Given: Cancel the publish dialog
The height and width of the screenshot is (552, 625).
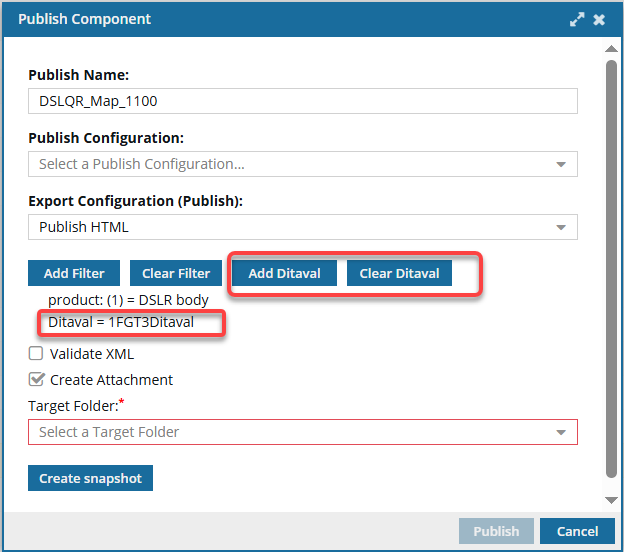Looking at the screenshot, I should (577, 531).
